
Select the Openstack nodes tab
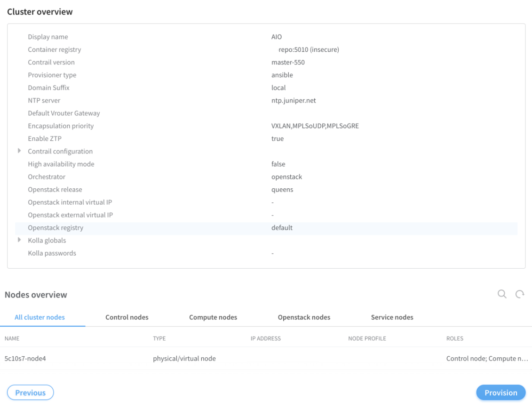(304, 317)
